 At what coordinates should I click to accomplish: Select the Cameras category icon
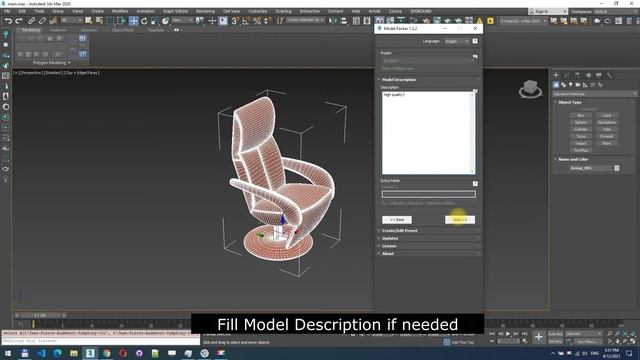(578, 85)
